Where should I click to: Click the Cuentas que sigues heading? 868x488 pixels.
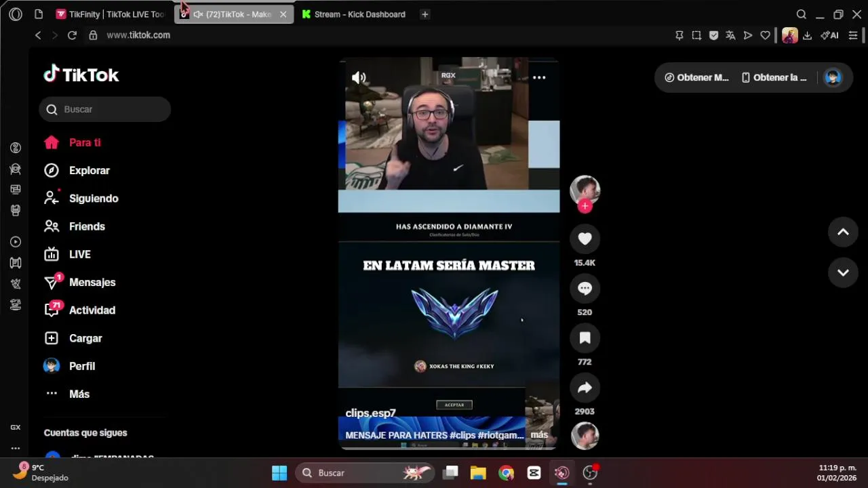pyautogui.click(x=85, y=432)
